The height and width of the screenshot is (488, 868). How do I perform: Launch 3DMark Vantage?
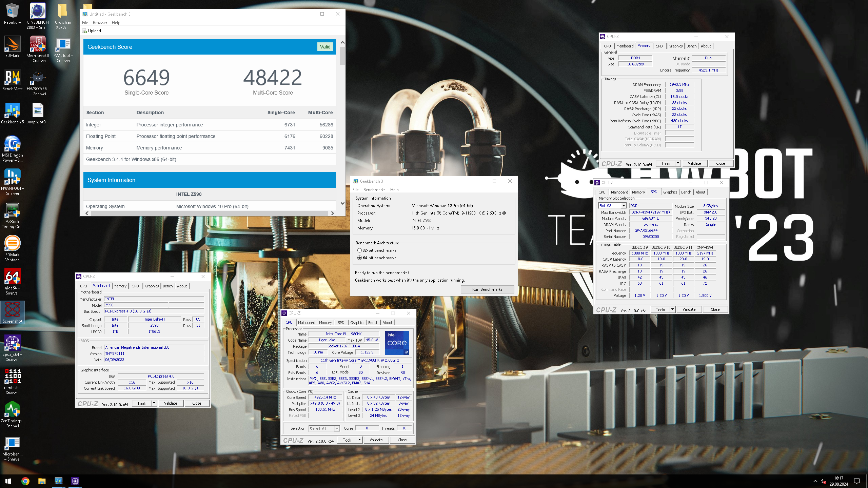coord(13,248)
